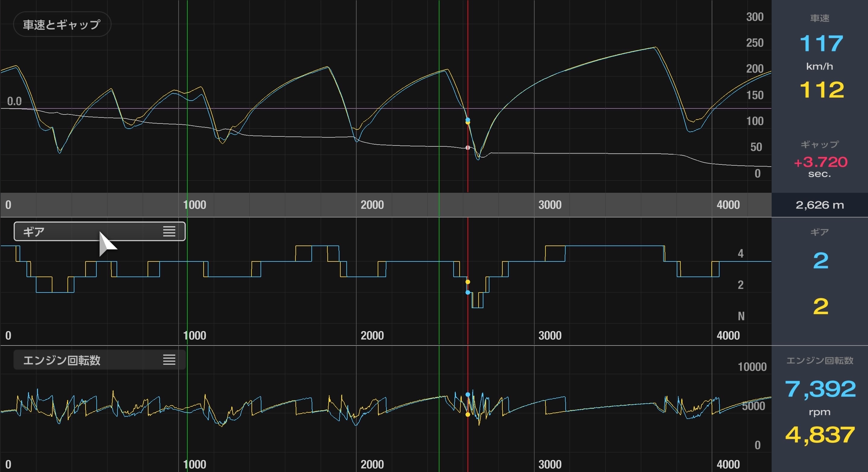Open the hamburger menu on ギア panel
The height and width of the screenshot is (472, 868).
tap(169, 231)
